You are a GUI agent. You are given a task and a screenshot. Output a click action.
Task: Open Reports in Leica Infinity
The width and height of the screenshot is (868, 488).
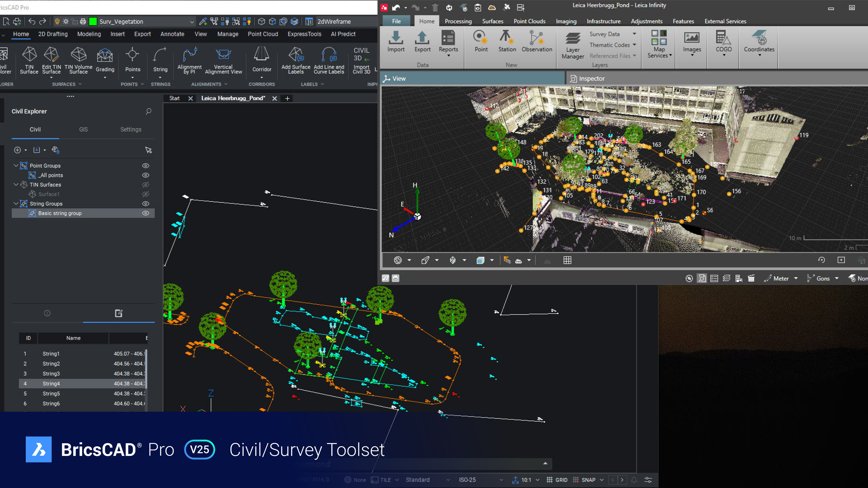coord(448,43)
